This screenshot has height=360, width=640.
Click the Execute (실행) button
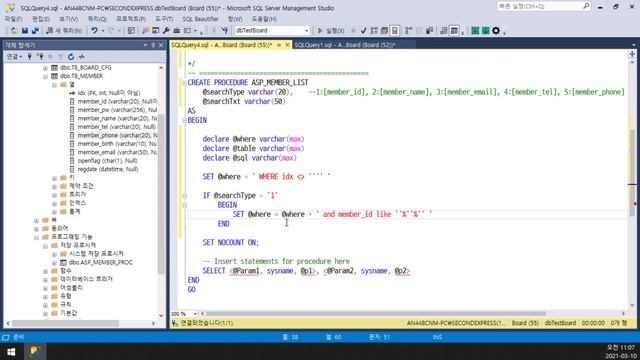[x=331, y=31]
